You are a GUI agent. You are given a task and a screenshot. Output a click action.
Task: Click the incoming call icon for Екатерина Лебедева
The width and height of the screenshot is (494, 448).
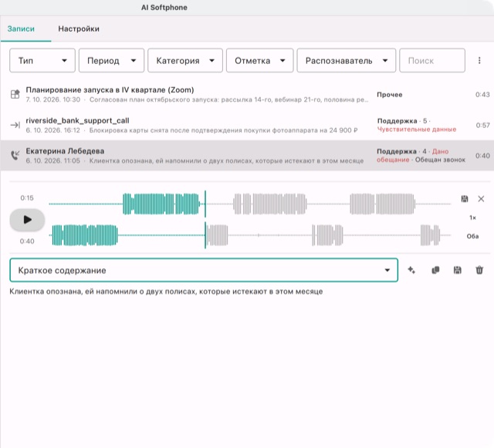tap(15, 155)
